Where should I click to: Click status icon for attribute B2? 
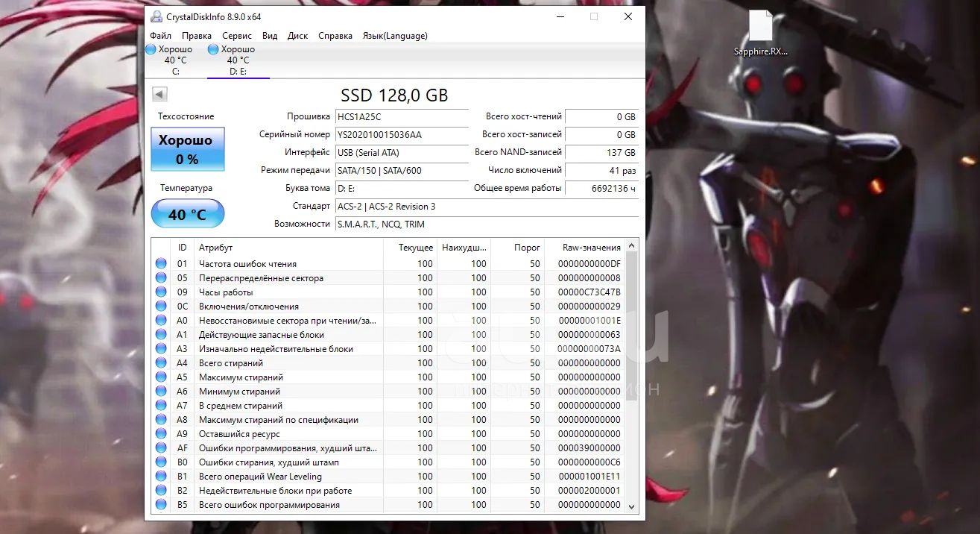click(161, 490)
